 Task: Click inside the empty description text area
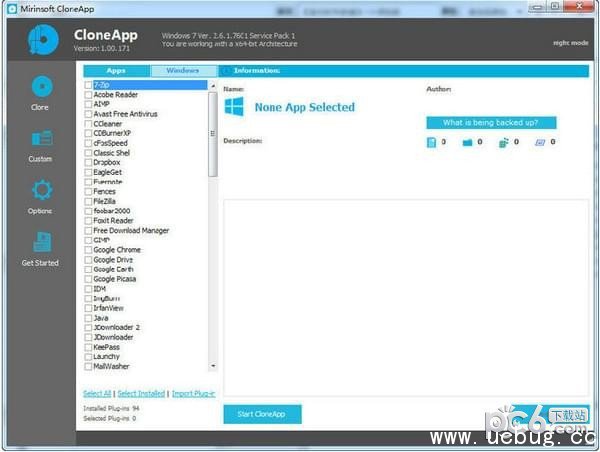tap(406, 298)
